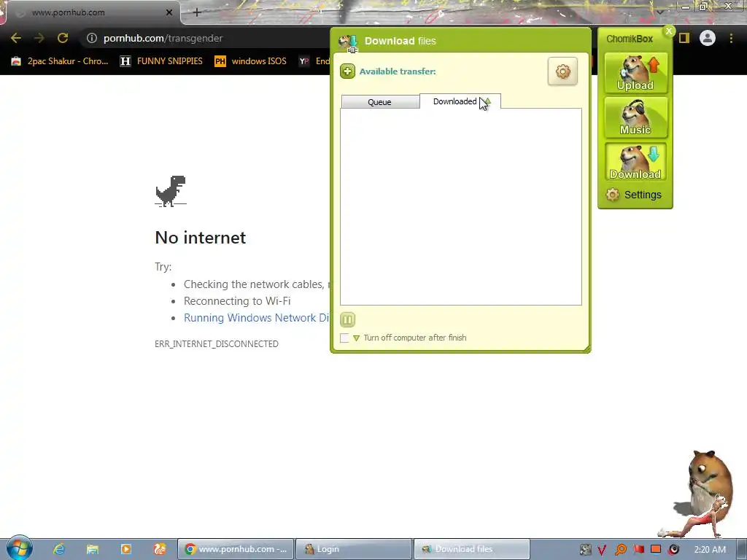Viewport: 747px width, 560px height.
Task: Click the first gray system tray icon
Action: [586, 550]
